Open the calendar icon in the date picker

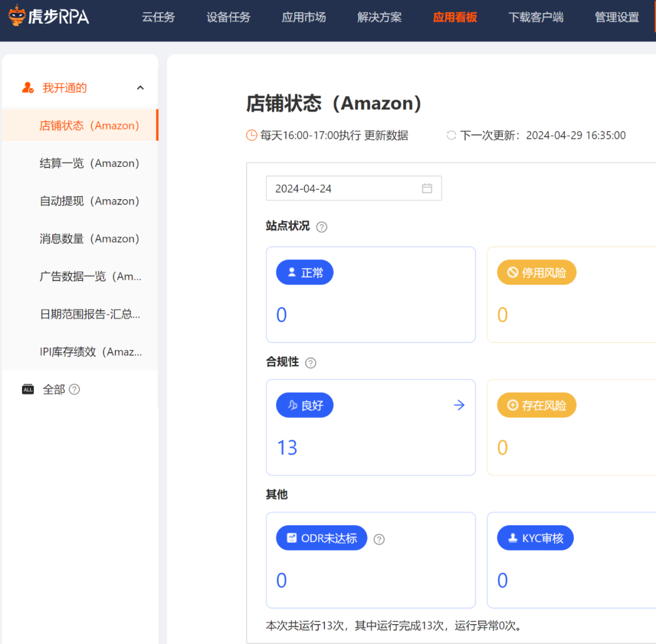[427, 188]
